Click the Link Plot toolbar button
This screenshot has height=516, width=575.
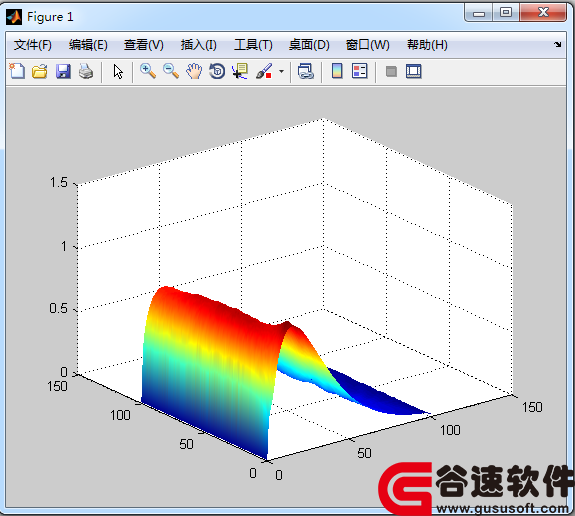[305, 71]
